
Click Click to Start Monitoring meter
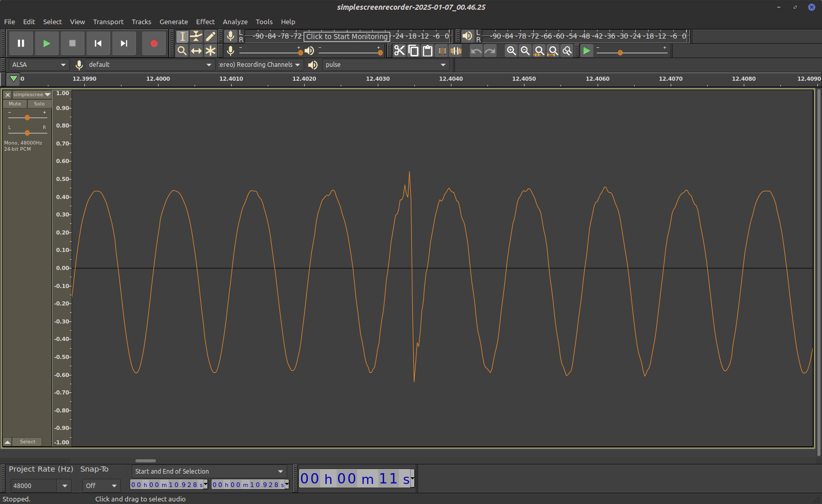pyautogui.click(x=346, y=37)
